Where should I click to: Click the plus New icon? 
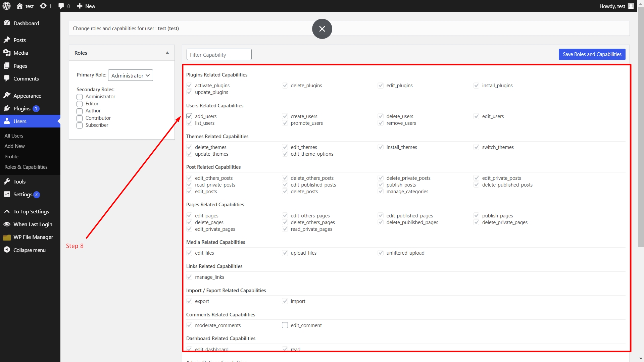coord(80,6)
